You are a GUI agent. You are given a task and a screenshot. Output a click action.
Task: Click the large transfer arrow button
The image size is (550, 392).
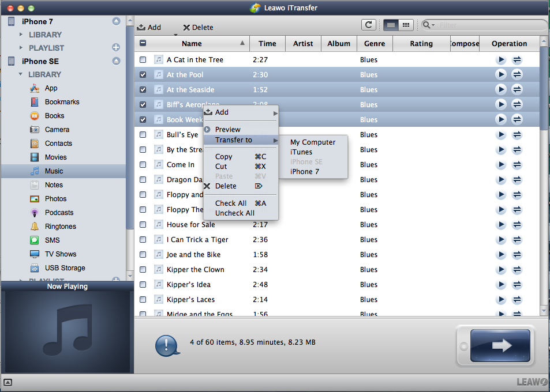coord(500,345)
